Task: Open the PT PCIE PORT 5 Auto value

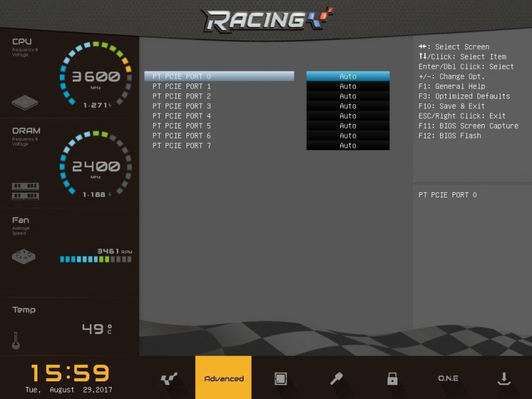Action: point(347,125)
